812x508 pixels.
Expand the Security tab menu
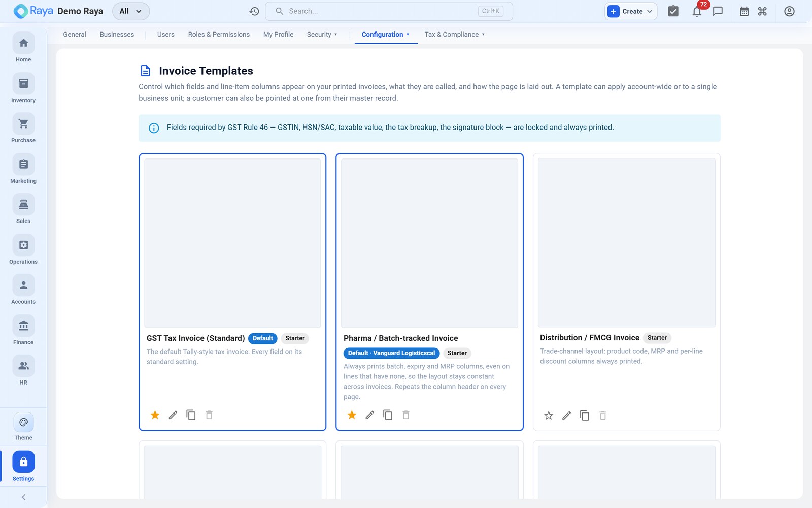322,35
